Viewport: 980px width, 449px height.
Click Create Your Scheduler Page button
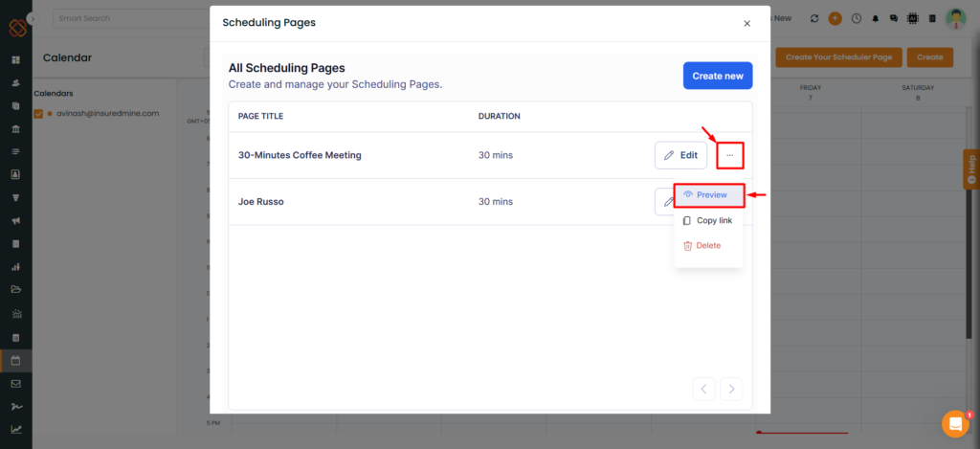(838, 57)
